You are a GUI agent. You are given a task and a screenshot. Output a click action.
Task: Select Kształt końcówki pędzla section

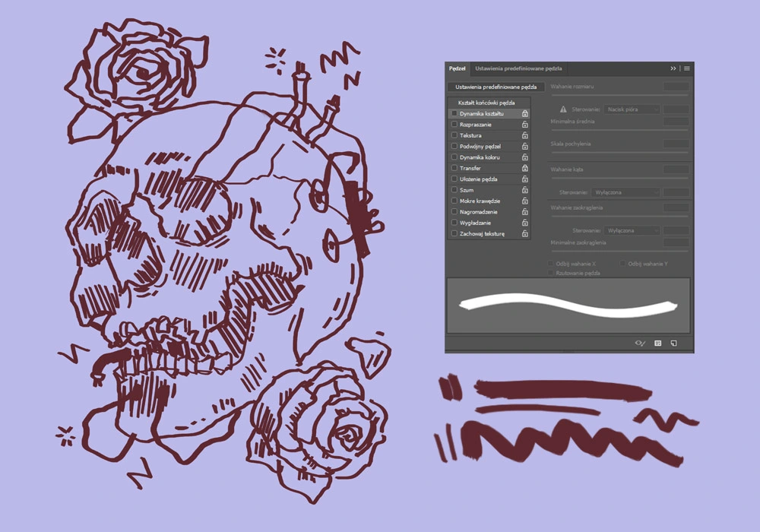(486, 102)
